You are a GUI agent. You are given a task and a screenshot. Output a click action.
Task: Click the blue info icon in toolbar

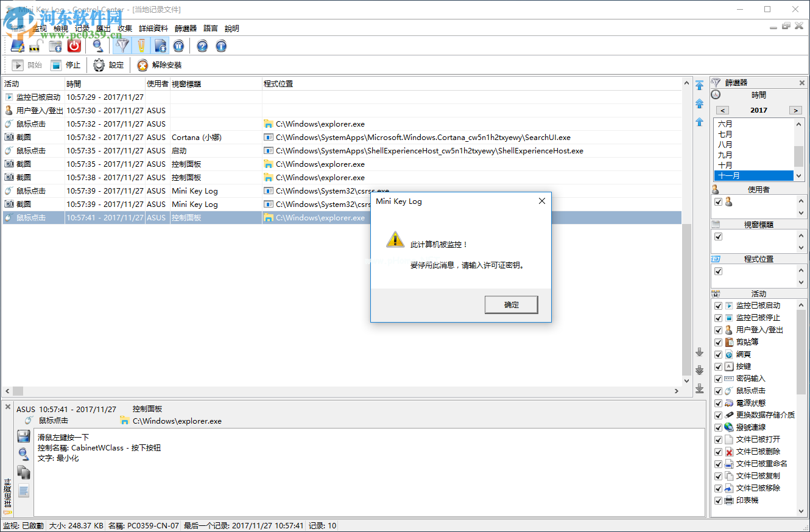click(x=221, y=46)
